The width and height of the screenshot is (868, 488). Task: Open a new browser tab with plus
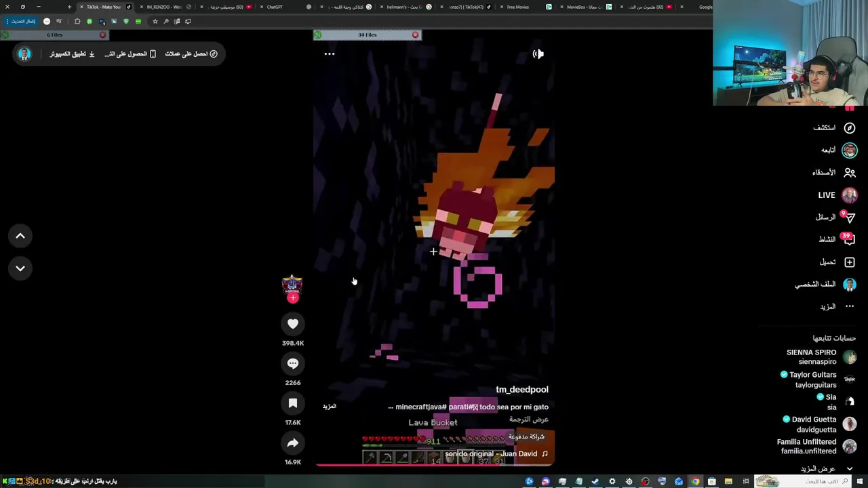click(69, 7)
